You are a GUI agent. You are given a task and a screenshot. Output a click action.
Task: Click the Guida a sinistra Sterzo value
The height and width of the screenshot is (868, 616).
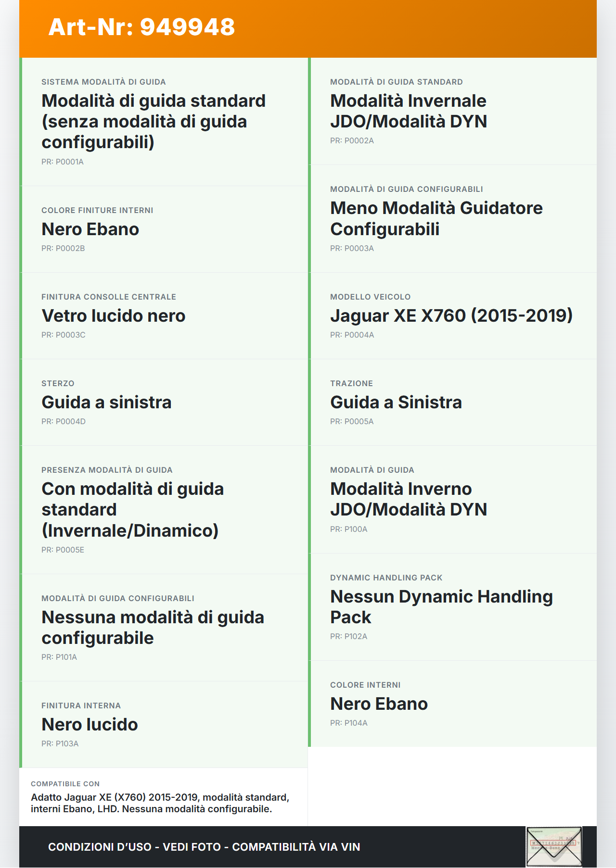pos(106,403)
